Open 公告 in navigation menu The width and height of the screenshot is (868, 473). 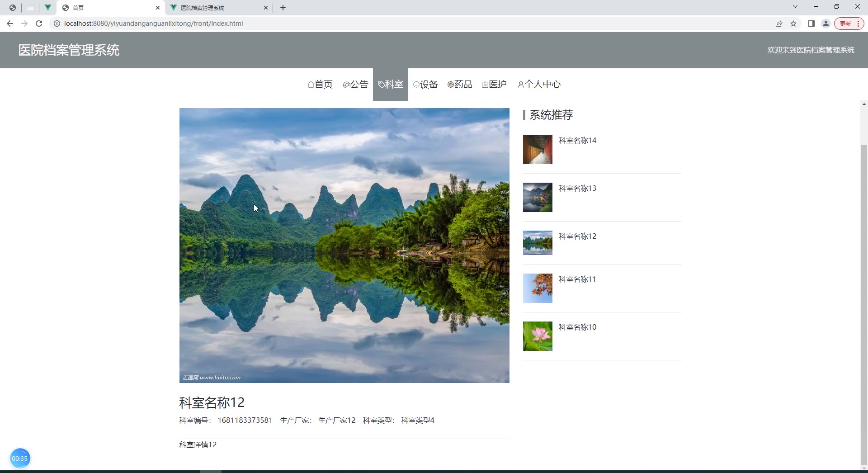pos(356,84)
